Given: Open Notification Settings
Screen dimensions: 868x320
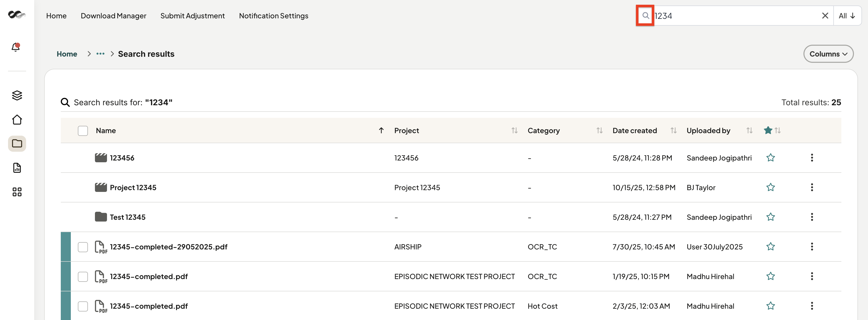Looking at the screenshot, I should (x=274, y=16).
